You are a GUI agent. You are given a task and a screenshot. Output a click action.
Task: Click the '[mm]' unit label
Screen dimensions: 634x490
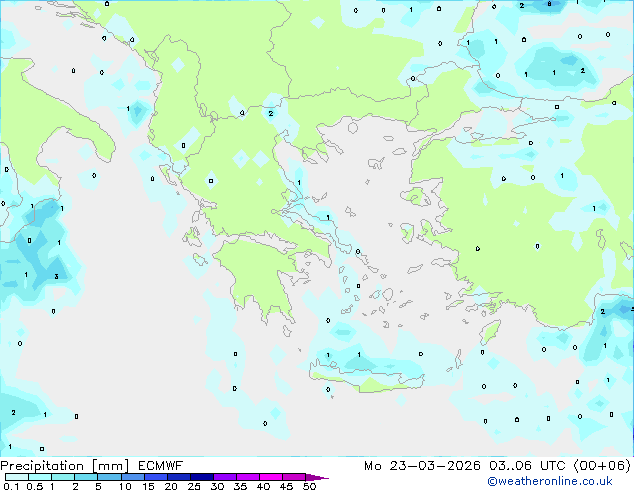110,466
